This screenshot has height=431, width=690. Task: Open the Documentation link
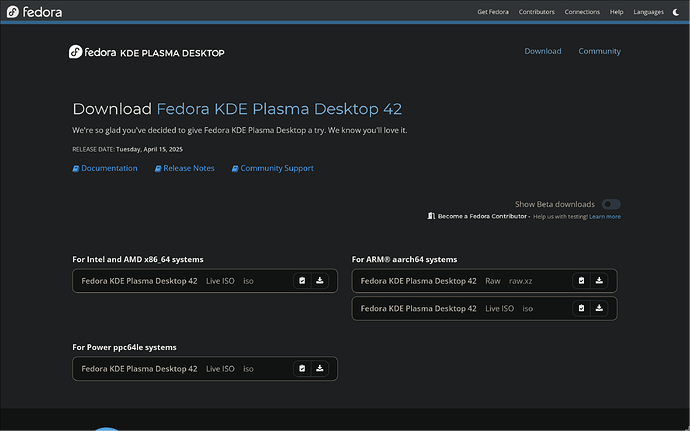point(105,168)
